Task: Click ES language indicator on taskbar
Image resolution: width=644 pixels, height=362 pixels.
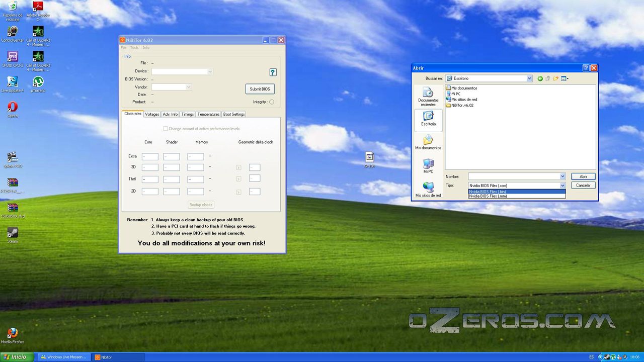Action: (591, 357)
